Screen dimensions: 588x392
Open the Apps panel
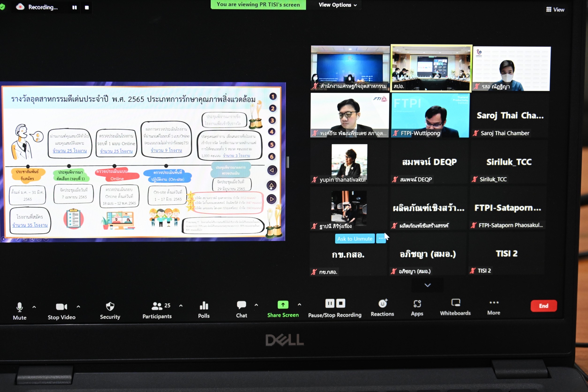[x=417, y=308]
